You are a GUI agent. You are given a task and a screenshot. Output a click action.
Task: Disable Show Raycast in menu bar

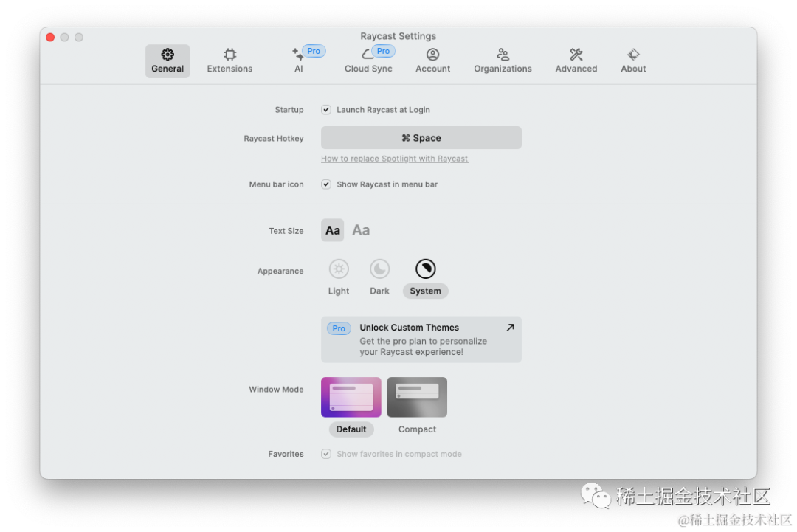pos(326,184)
